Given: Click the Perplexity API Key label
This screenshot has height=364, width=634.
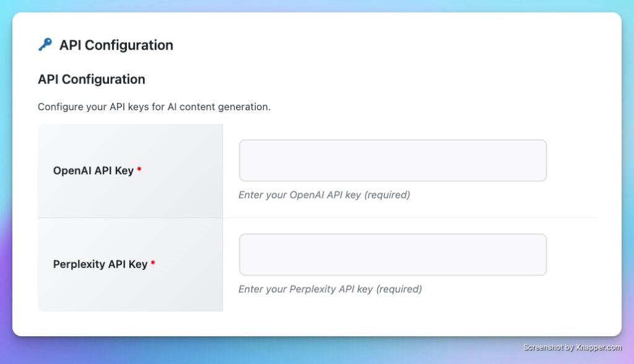Looking at the screenshot, I should click(x=100, y=264).
